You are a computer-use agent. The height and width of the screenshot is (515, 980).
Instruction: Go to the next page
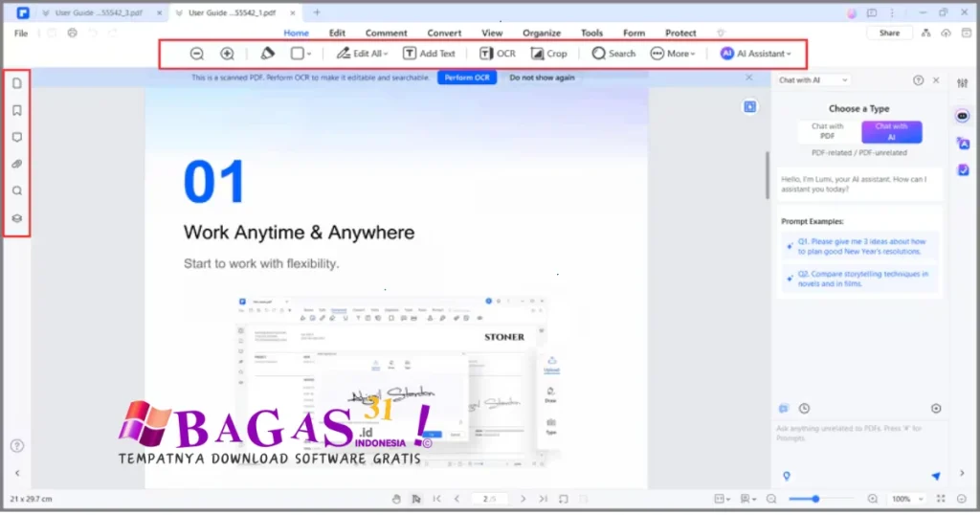click(x=523, y=499)
